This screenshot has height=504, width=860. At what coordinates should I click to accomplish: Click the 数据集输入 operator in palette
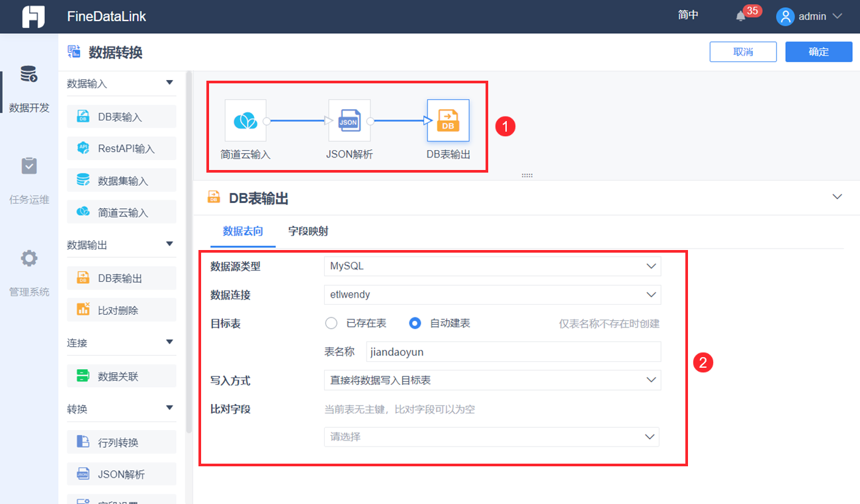pos(122,180)
